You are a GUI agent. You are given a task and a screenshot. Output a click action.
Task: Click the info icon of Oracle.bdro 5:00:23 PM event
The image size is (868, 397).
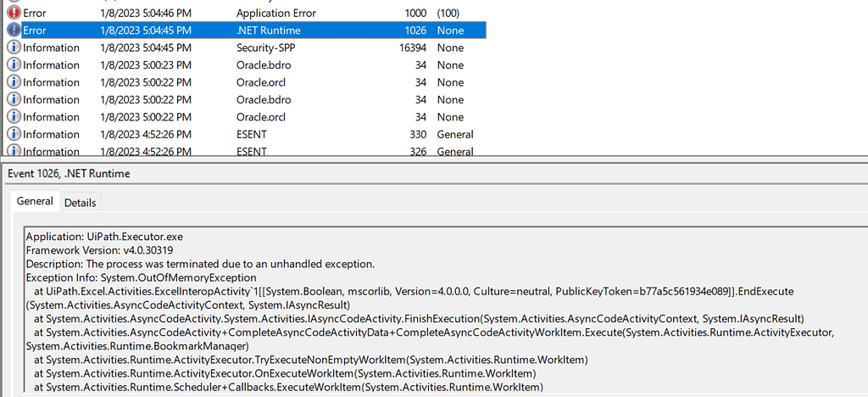pyautogui.click(x=14, y=64)
